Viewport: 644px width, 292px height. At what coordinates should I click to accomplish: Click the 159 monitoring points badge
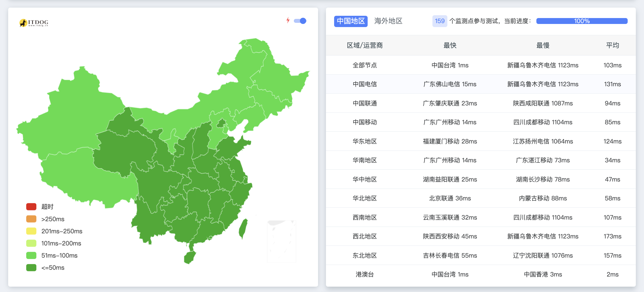[x=439, y=21]
